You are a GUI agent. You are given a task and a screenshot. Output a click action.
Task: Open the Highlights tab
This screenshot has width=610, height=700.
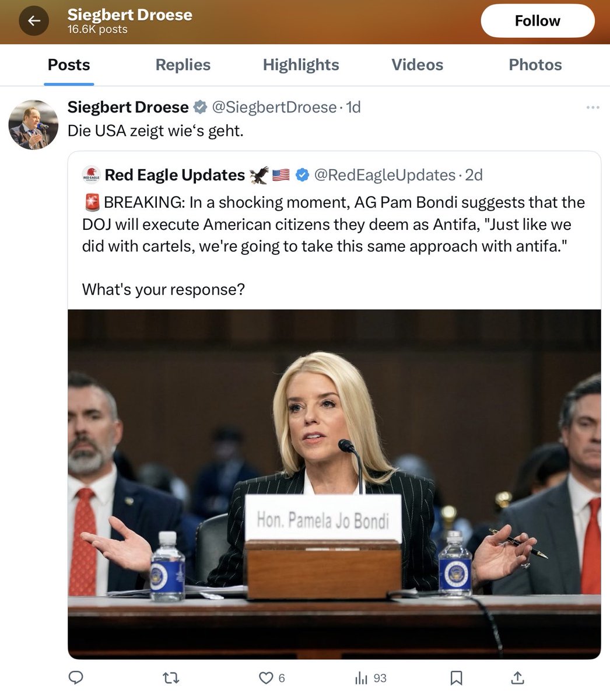click(x=301, y=65)
